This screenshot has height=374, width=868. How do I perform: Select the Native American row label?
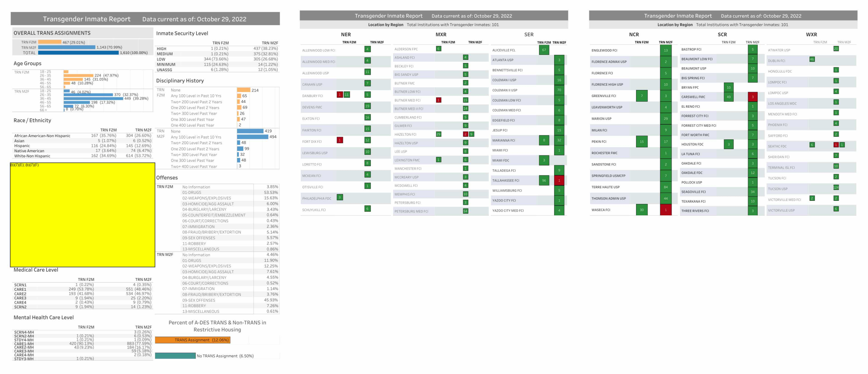pos(29,151)
